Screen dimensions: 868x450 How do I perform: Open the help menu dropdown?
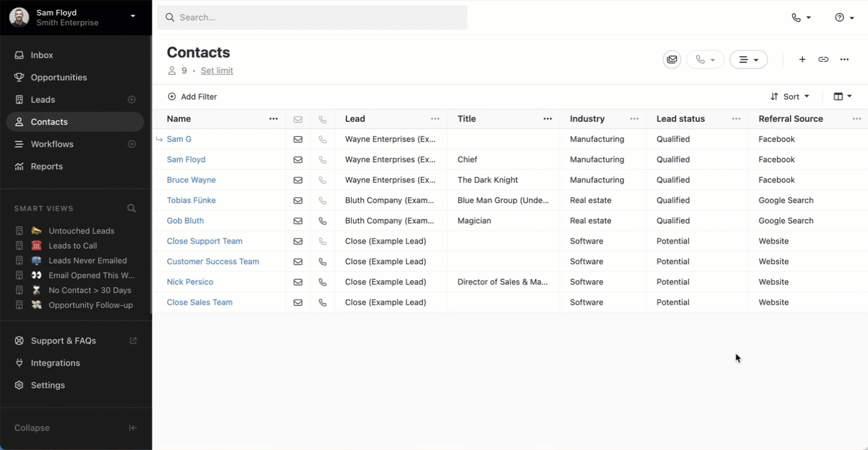844,17
